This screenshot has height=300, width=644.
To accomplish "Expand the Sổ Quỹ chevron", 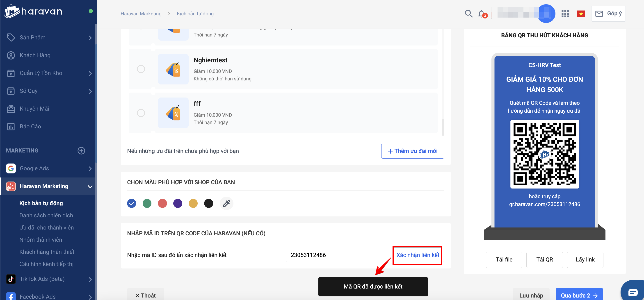I will 90,91.
